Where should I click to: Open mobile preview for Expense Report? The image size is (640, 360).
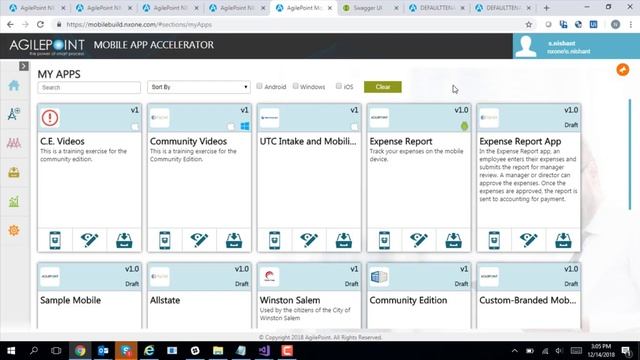point(384,240)
